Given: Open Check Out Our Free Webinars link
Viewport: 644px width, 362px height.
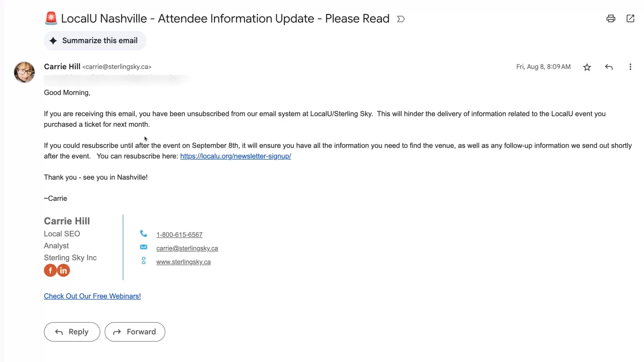Looking at the screenshot, I should click(92, 296).
